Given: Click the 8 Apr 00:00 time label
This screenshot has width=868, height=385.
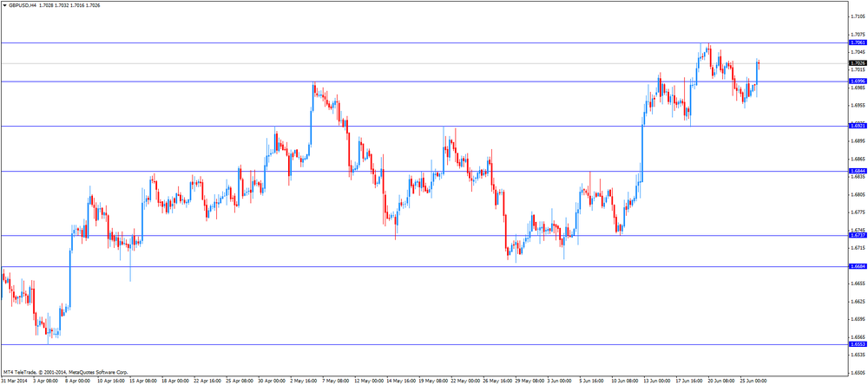Looking at the screenshot, I should pyautogui.click(x=79, y=382).
